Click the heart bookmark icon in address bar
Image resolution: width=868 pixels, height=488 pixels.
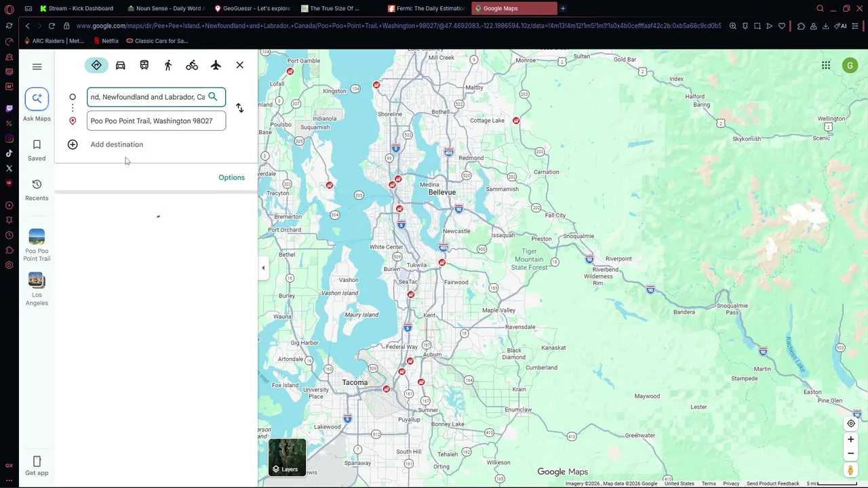(x=782, y=26)
